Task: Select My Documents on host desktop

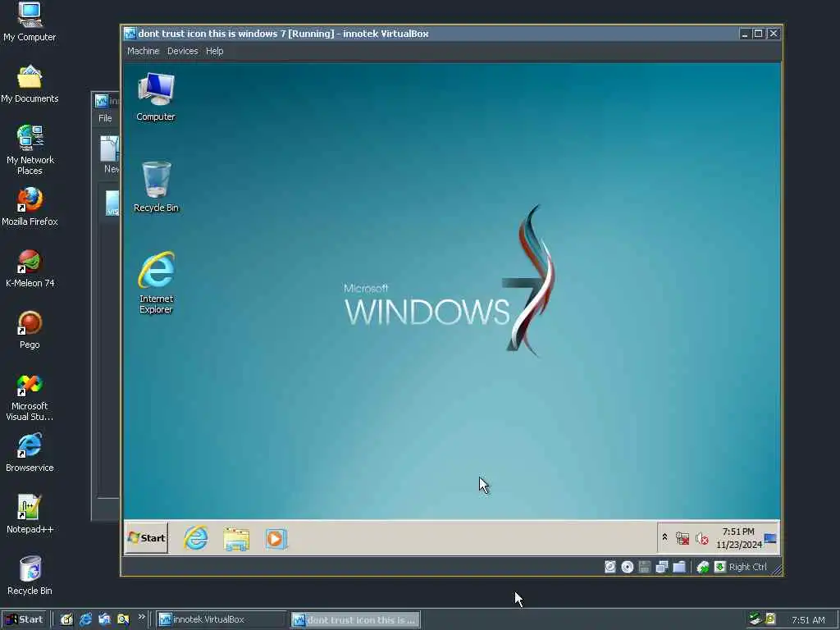Action: click(30, 84)
